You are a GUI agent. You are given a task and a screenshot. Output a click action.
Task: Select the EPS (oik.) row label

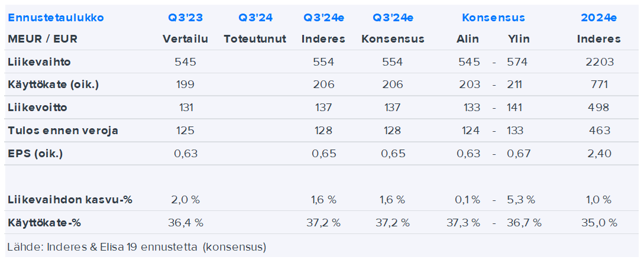tap(35, 154)
